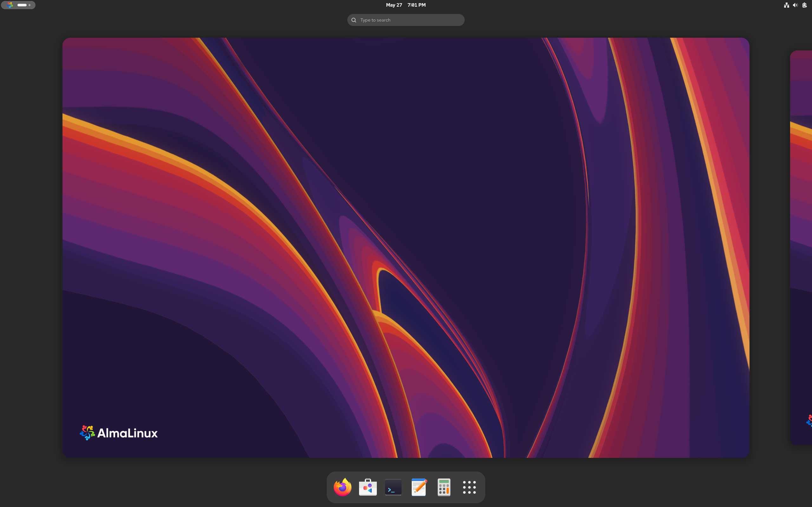Show the application grid
The height and width of the screenshot is (507, 812).
pos(469,487)
